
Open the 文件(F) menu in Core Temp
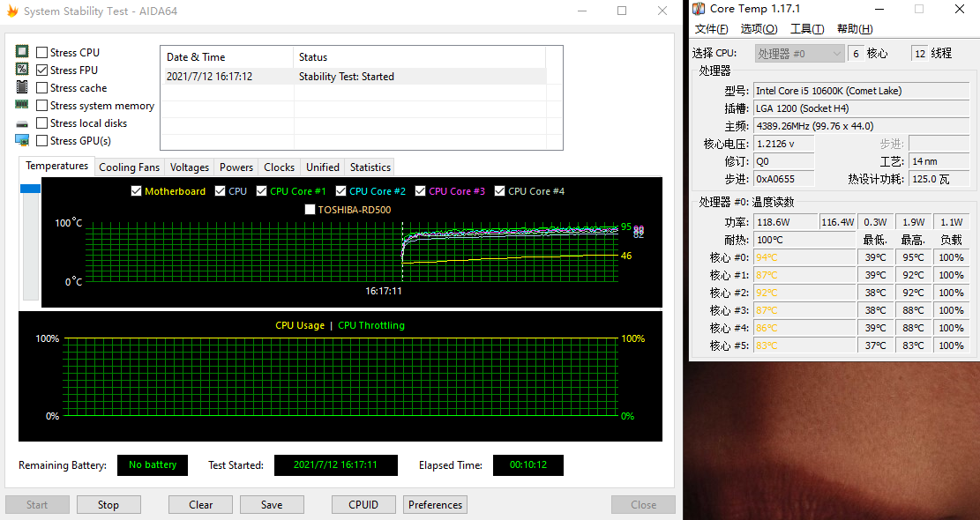click(711, 29)
